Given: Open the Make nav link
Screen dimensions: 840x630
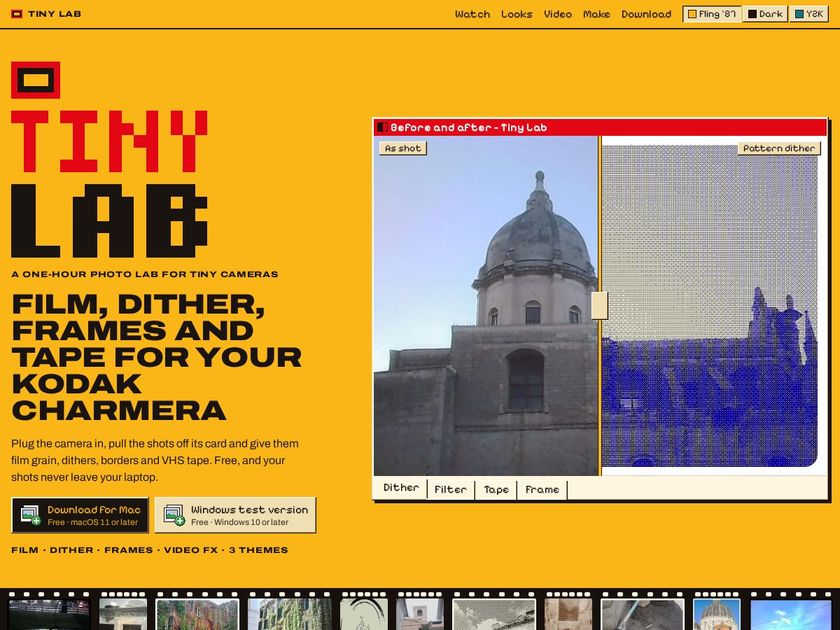Looking at the screenshot, I should (x=596, y=14).
